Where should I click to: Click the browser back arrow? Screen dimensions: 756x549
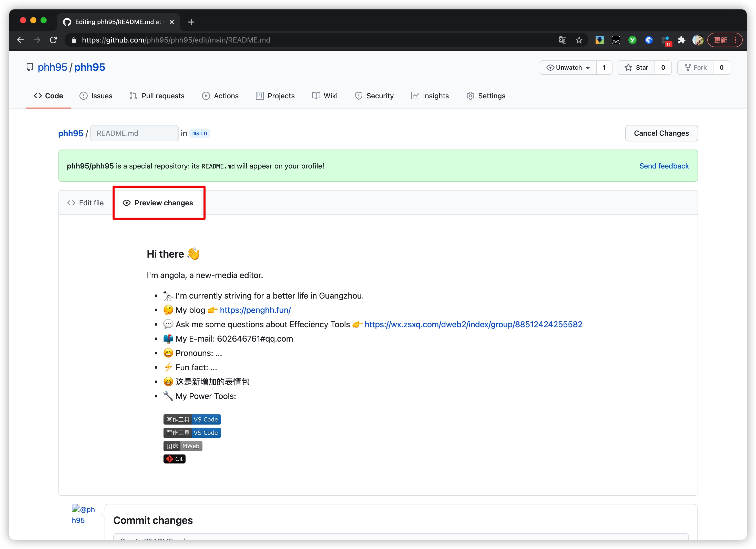pyautogui.click(x=20, y=40)
